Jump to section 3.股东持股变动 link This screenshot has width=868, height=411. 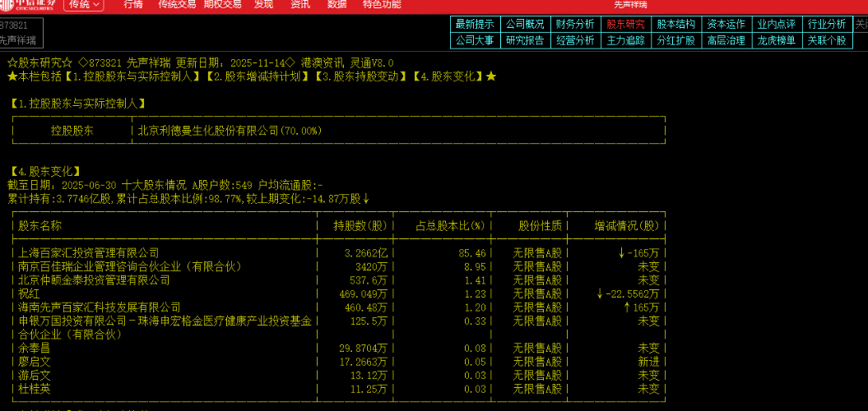click(x=363, y=77)
